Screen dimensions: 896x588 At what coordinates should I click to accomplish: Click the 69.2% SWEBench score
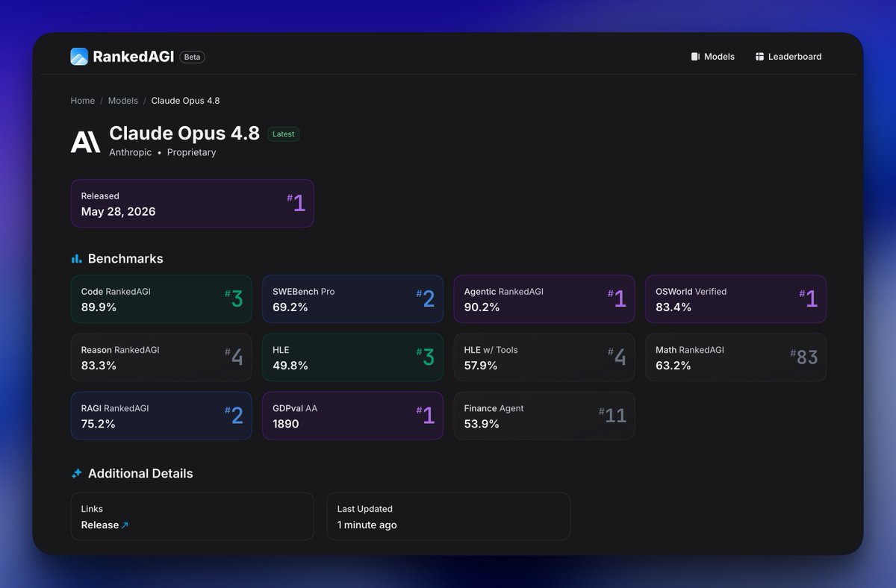(x=290, y=307)
